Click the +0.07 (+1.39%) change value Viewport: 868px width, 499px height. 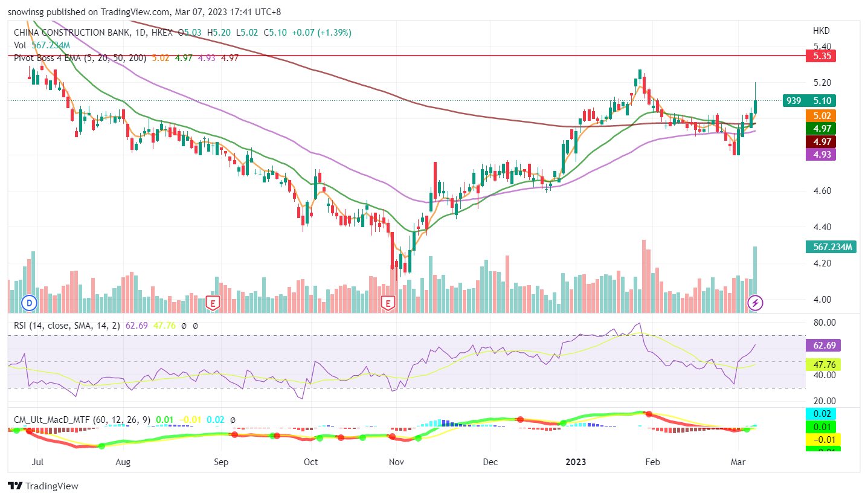(x=321, y=33)
